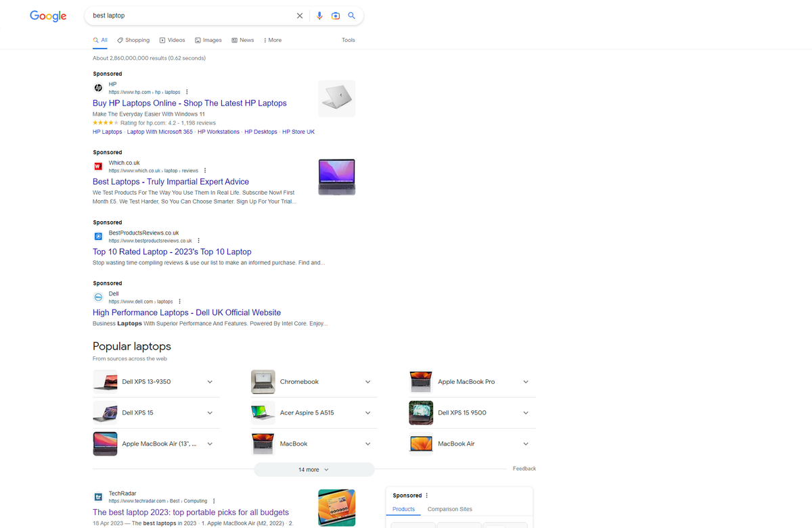Send feedback via the Feedback link
Screen dimensions: 812x528
pos(524,468)
